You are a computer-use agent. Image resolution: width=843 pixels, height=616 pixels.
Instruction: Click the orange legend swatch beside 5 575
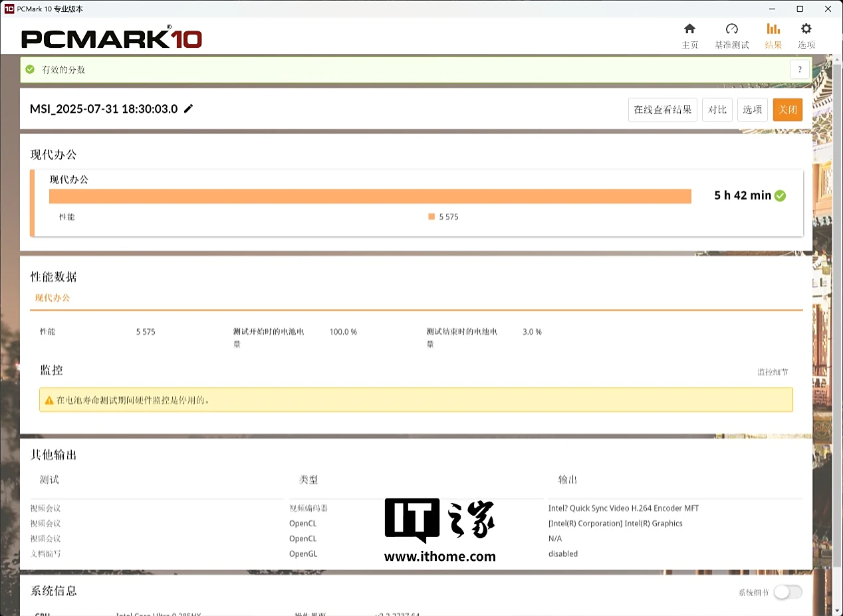coord(431,217)
